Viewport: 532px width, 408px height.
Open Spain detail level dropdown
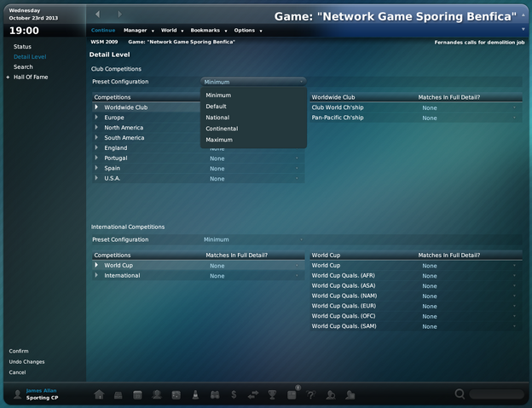point(253,169)
